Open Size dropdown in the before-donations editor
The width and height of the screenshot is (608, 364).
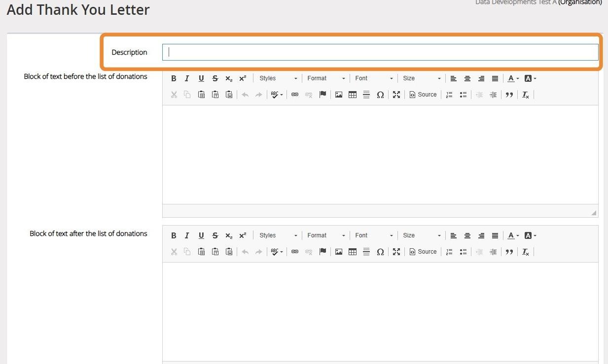click(422, 78)
